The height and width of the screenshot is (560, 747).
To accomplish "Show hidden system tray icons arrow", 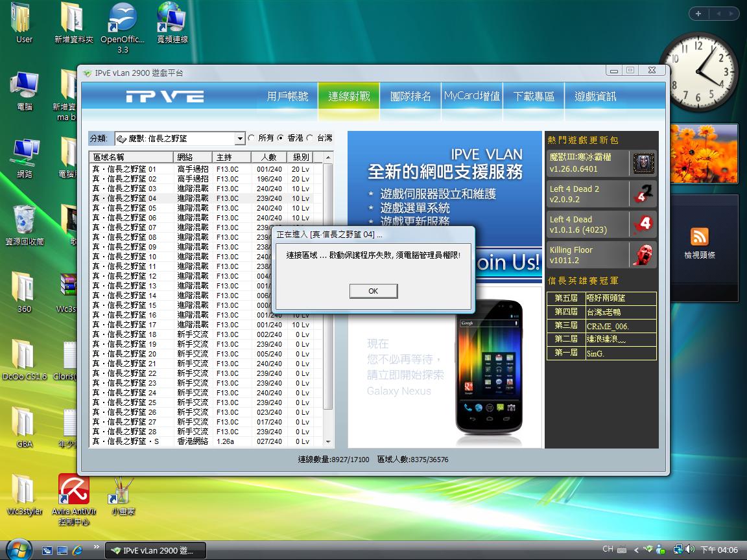I will pyautogui.click(x=636, y=550).
